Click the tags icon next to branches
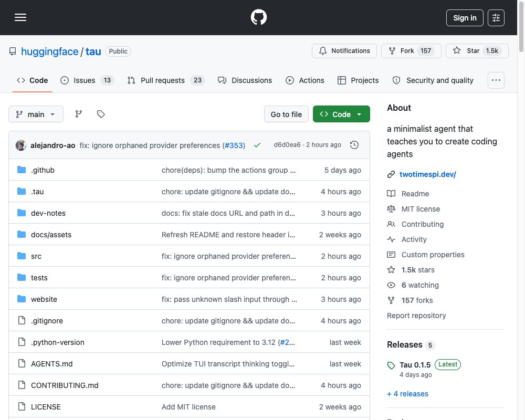The image size is (525, 420). pos(101,114)
